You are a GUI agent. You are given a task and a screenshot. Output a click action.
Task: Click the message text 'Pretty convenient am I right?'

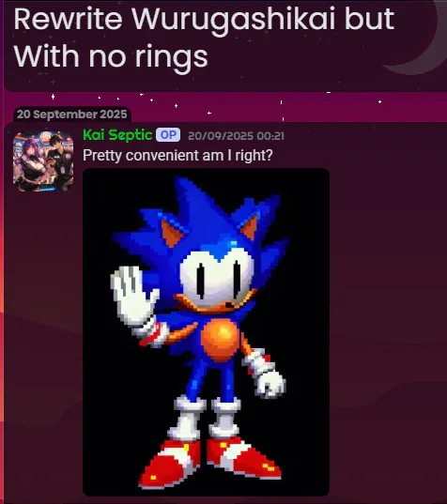tap(177, 156)
